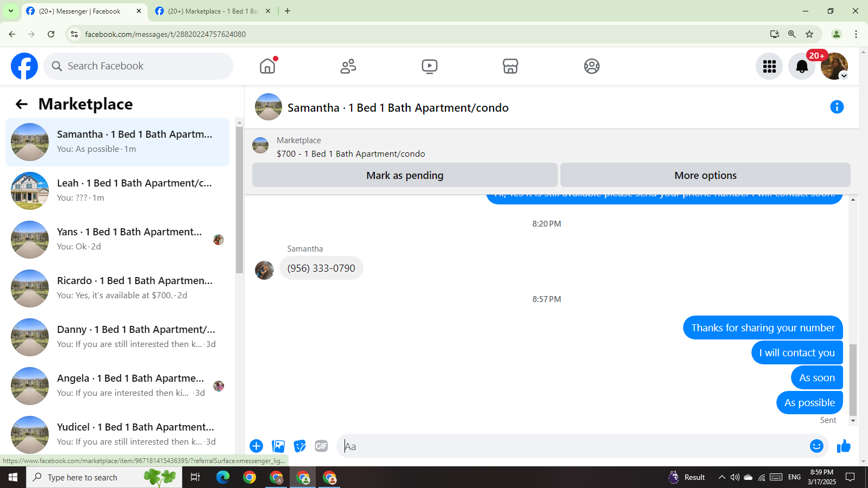Screen dimensions: 868x488
Task: Click Samantha's avatar beside phone number message
Action: (x=264, y=270)
